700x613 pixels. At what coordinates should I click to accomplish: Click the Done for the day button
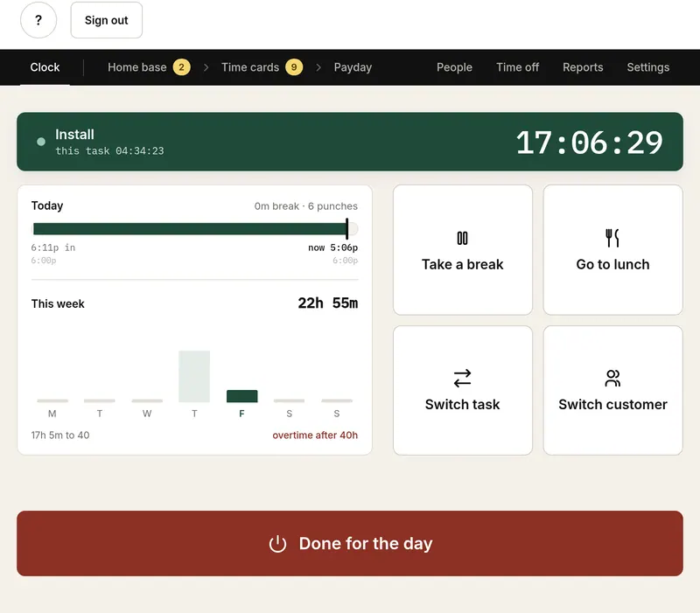click(x=349, y=543)
